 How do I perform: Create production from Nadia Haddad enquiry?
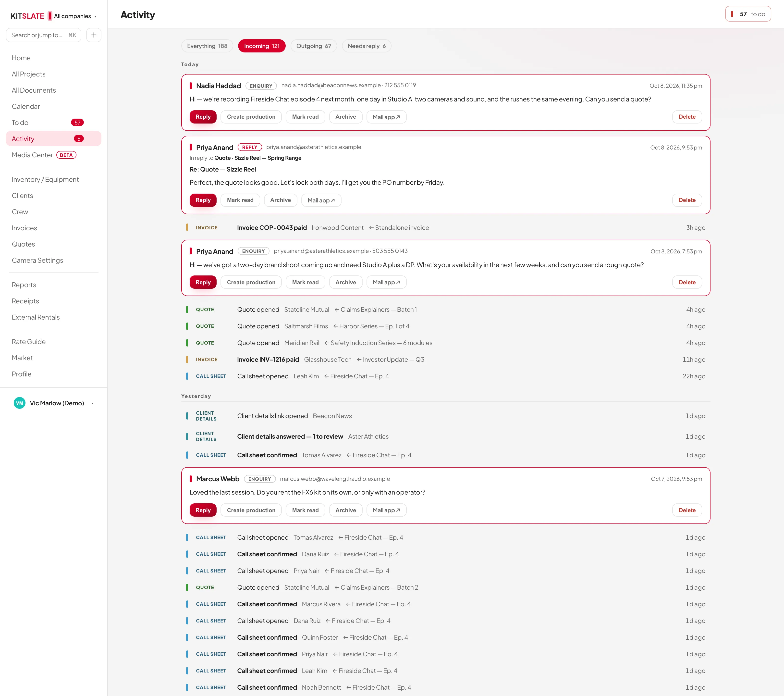[251, 117]
